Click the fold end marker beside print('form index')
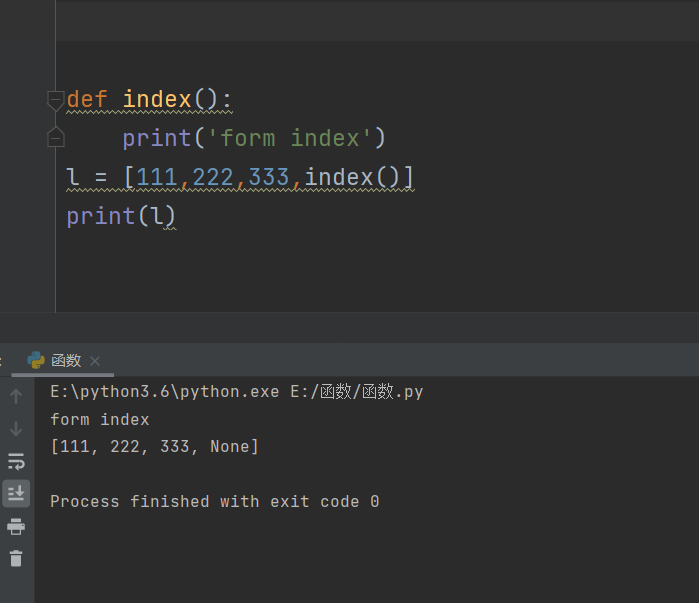The height and width of the screenshot is (603, 699). 56,137
